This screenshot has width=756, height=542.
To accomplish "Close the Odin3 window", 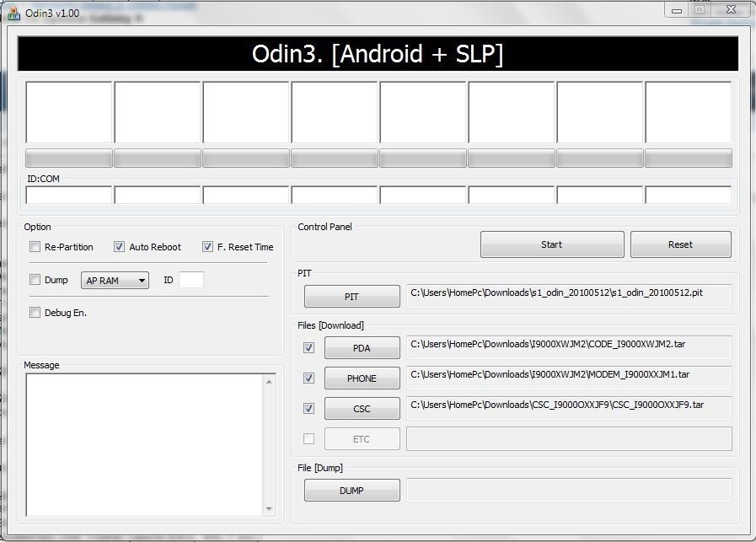I will 732,9.
